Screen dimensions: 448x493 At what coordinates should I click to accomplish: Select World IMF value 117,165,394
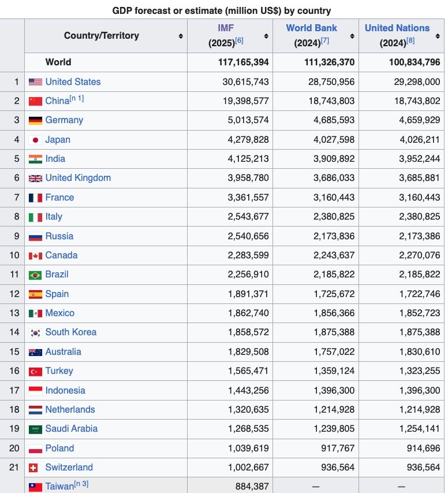[244, 62]
